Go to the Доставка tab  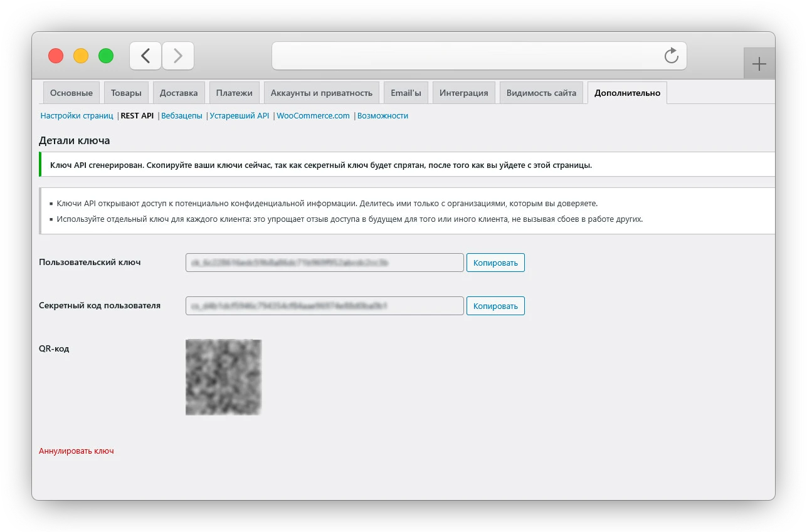pos(179,93)
